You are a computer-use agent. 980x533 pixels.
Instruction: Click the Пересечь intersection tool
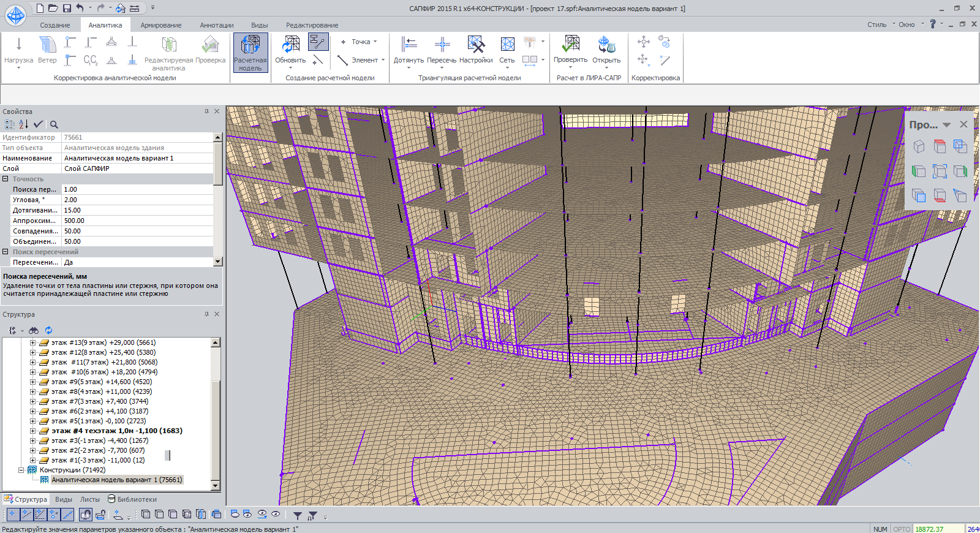click(x=442, y=50)
